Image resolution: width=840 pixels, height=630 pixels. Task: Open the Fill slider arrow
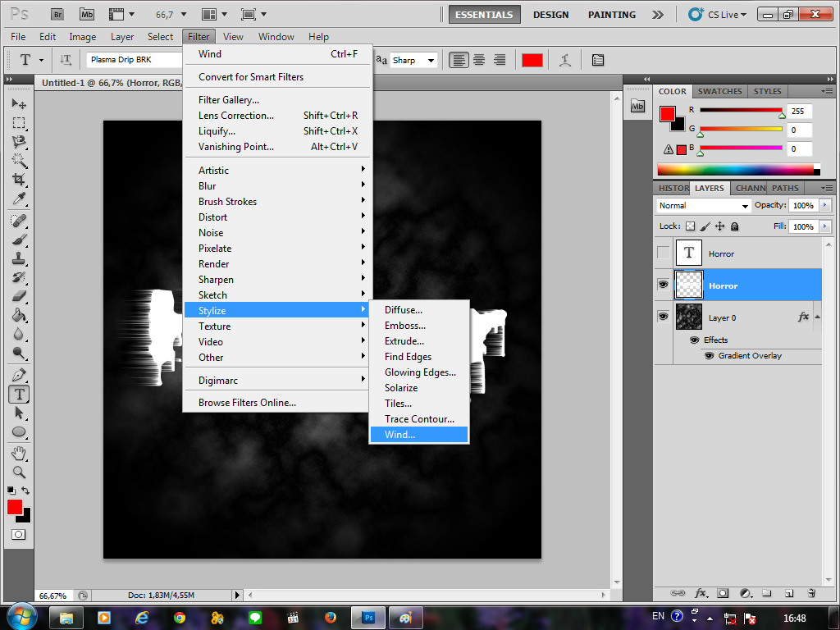pos(825,226)
